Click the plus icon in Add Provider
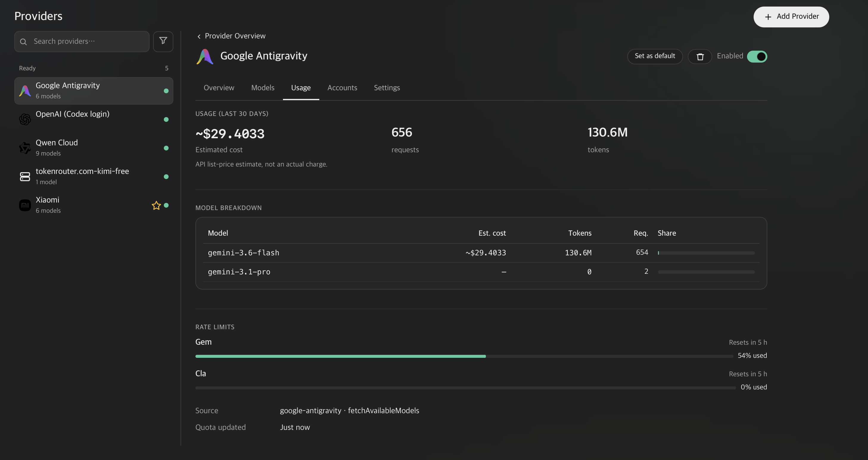The width and height of the screenshot is (868, 460). [x=768, y=17]
